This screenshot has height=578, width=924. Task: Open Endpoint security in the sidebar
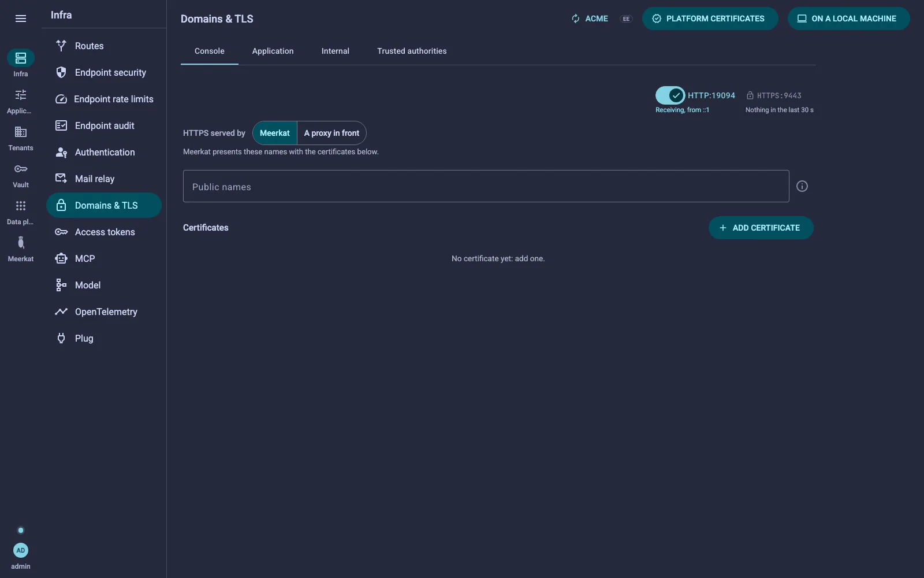point(104,72)
